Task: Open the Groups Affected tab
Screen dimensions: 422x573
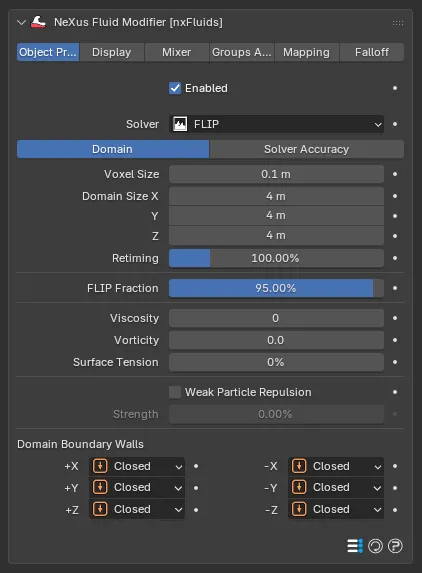Action: click(x=242, y=52)
